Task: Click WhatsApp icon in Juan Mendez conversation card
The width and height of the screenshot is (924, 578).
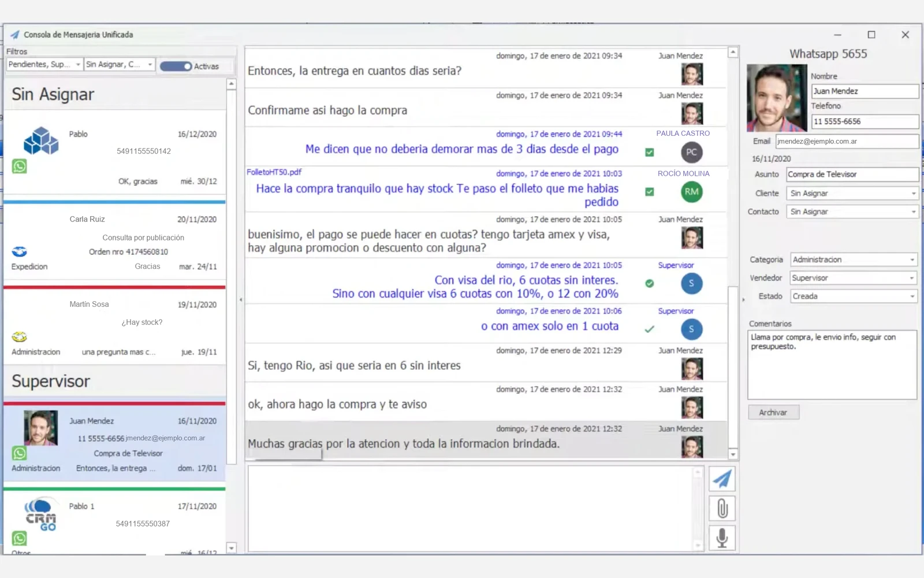Action: [x=20, y=454]
